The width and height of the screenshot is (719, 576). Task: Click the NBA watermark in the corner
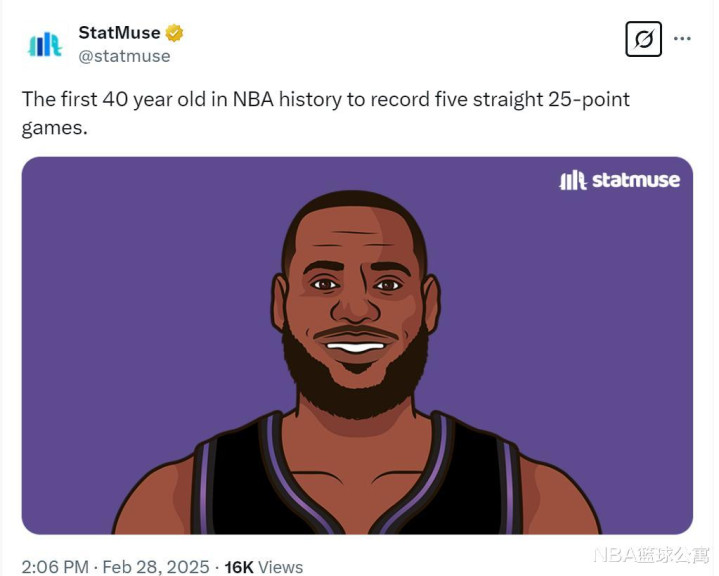651,555
